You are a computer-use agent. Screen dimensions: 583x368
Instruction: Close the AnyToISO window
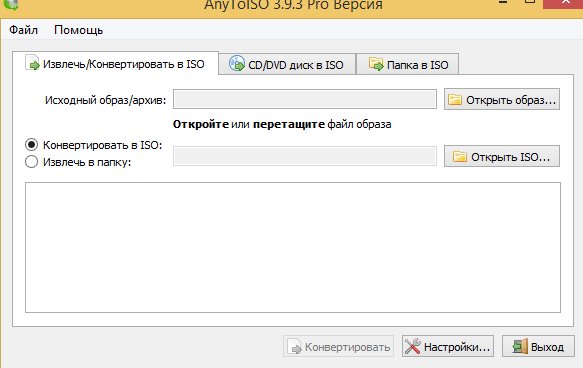coord(564,3)
